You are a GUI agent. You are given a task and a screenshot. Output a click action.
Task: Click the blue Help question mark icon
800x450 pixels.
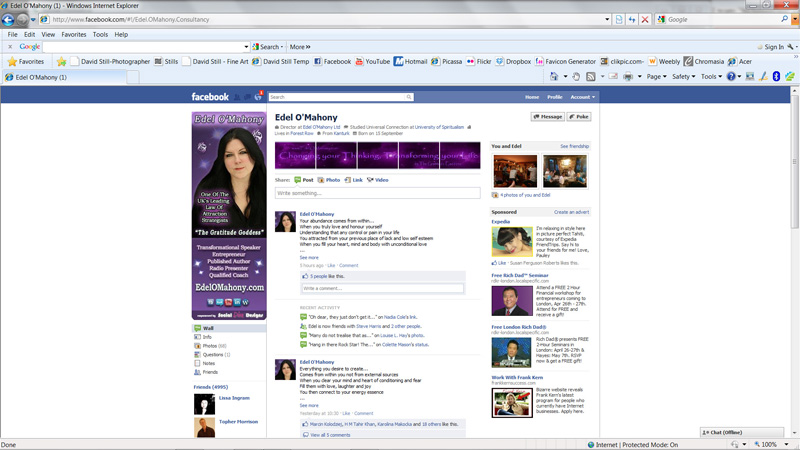coord(731,77)
